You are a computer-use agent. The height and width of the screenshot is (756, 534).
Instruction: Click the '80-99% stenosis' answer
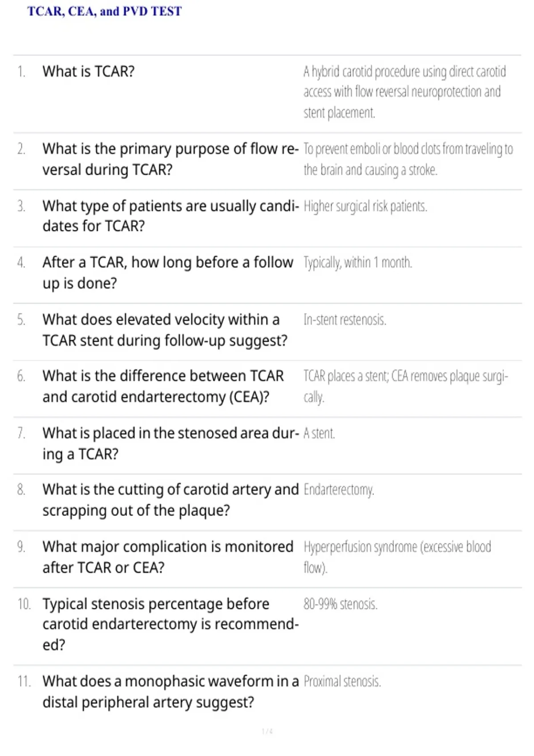(x=340, y=604)
